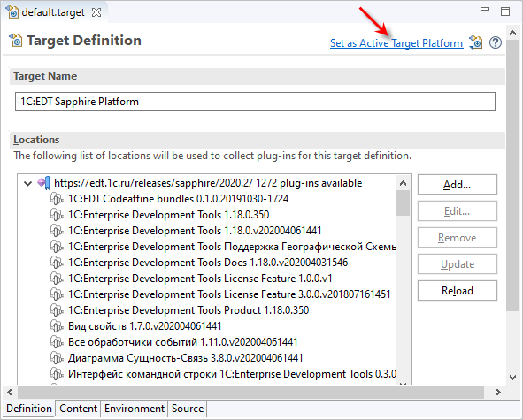Switch to the Environment tab
This screenshot has width=523, height=420.
[135, 409]
